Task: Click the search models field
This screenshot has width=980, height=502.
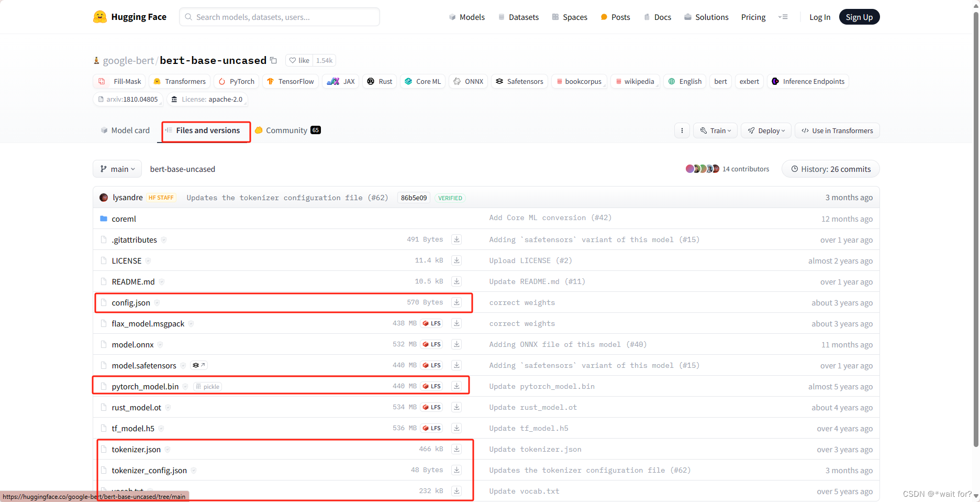Action: [x=279, y=17]
